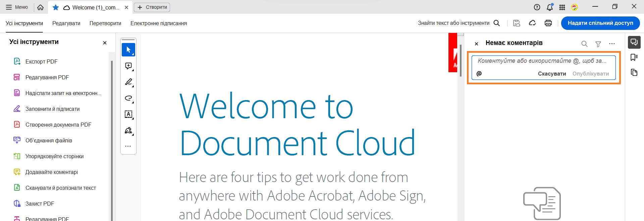
Task: Click the Надати спільний доступ button
Action: point(600,23)
